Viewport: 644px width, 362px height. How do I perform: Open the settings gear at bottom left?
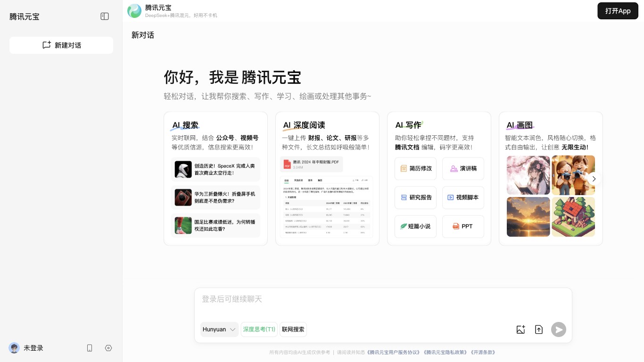click(x=108, y=348)
